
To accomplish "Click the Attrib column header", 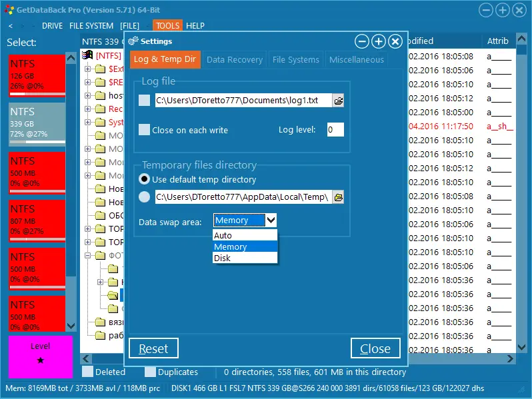I will click(x=497, y=41).
